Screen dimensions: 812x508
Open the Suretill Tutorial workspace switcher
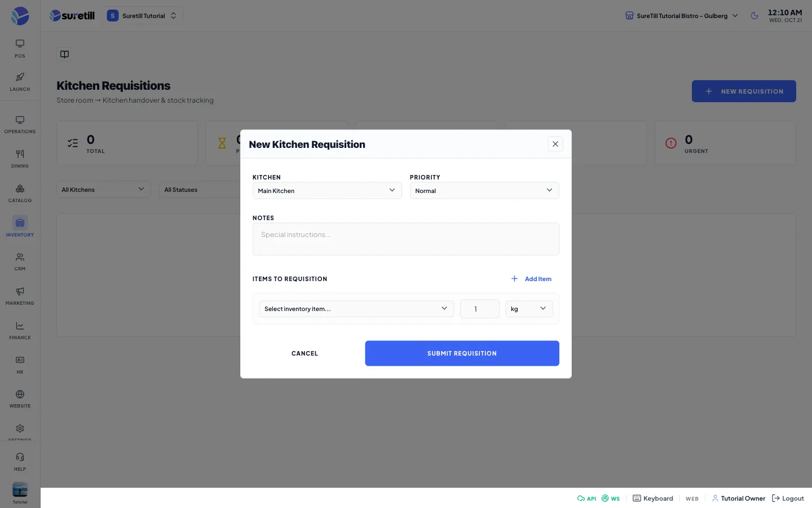(x=142, y=16)
